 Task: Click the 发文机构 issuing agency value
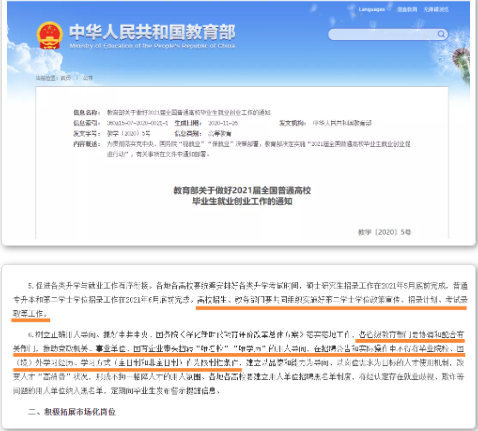pyautogui.click(x=342, y=123)
